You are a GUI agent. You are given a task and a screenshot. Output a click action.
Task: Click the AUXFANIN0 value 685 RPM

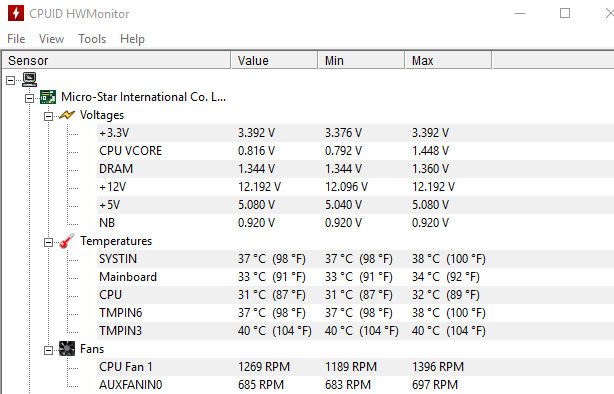[261, 385]
